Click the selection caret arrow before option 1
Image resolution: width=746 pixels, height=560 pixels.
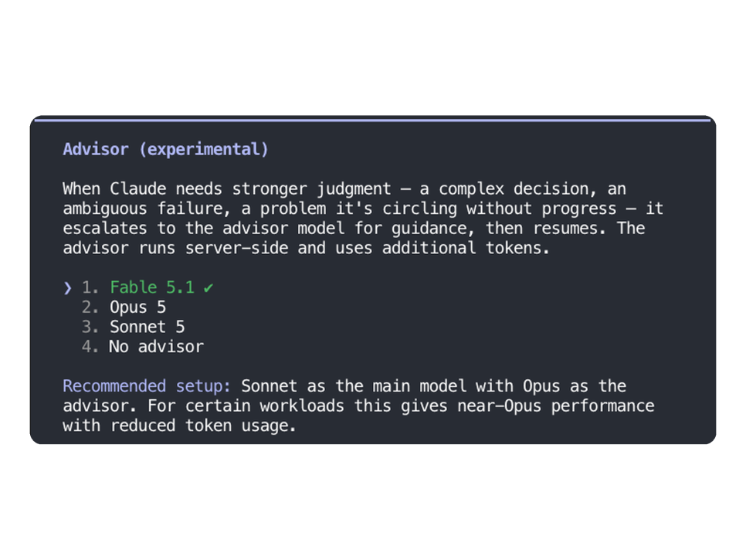[x=67, y=288]
